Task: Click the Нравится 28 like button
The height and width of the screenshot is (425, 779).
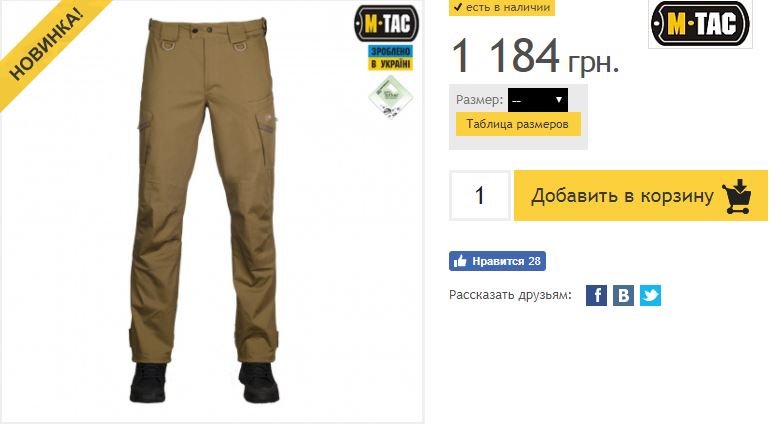Action: 497,261
